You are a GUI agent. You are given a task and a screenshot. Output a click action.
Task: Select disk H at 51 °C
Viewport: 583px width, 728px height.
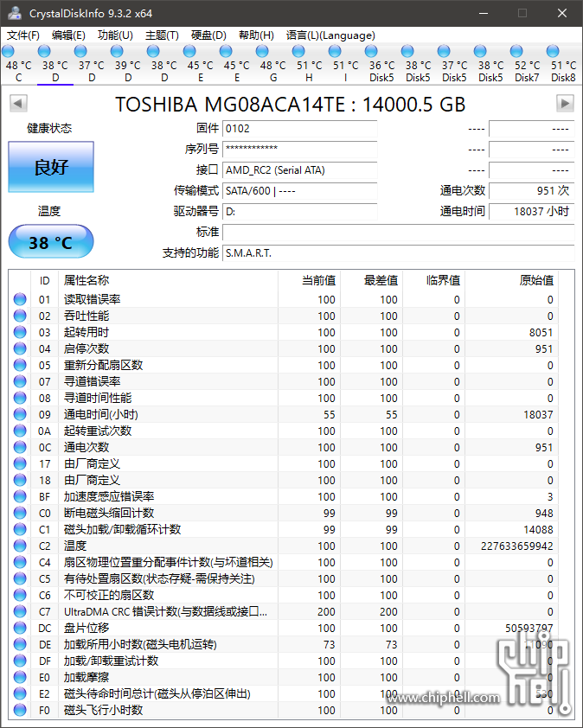pos(310,64)
